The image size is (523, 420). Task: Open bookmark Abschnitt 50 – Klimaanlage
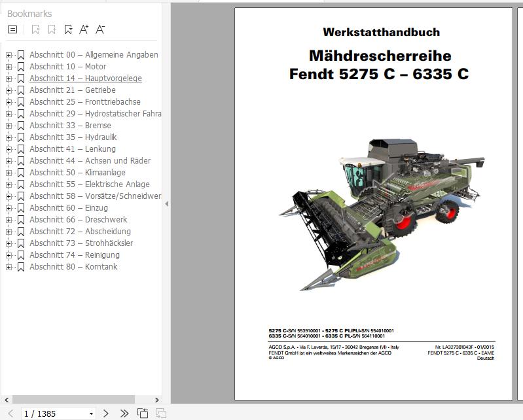click(x=77, y=172)
